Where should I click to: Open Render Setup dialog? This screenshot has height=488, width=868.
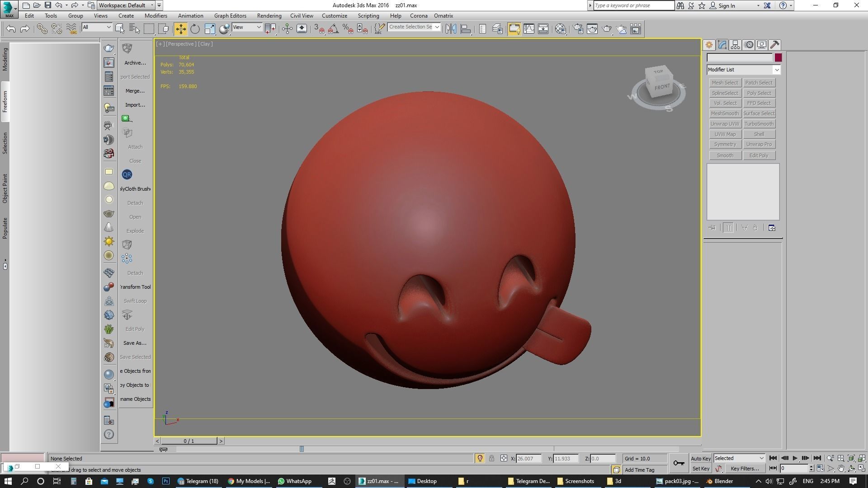coord(578,29)
